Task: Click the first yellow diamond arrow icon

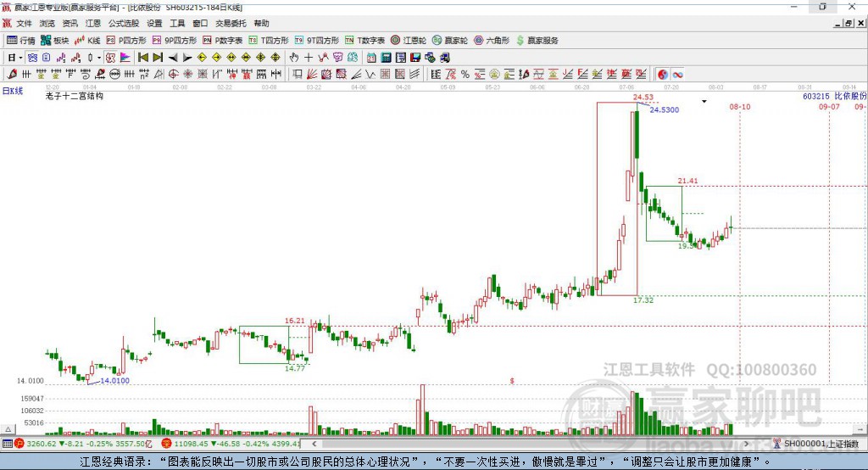Action: 202,58
